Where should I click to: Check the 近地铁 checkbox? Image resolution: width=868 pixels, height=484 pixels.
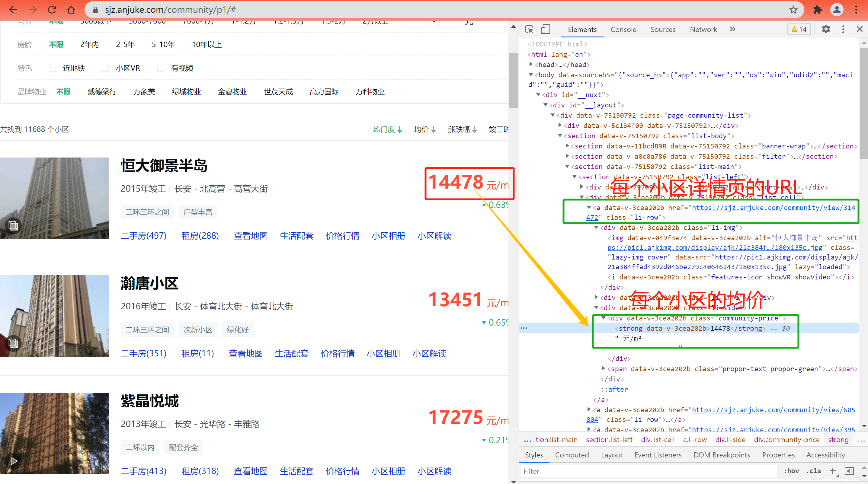[x=53, y=68]
